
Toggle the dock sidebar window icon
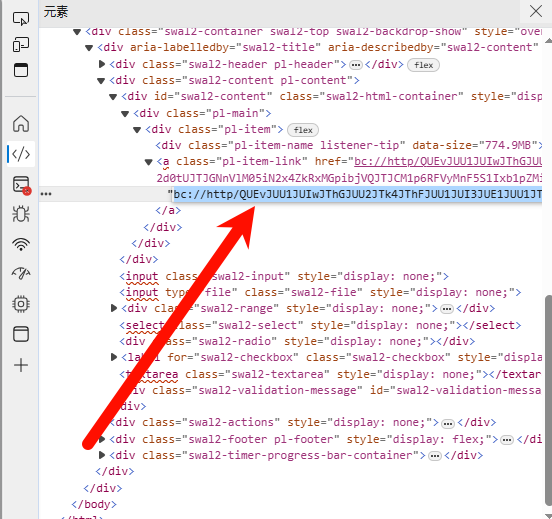click(x=21, y=70)
